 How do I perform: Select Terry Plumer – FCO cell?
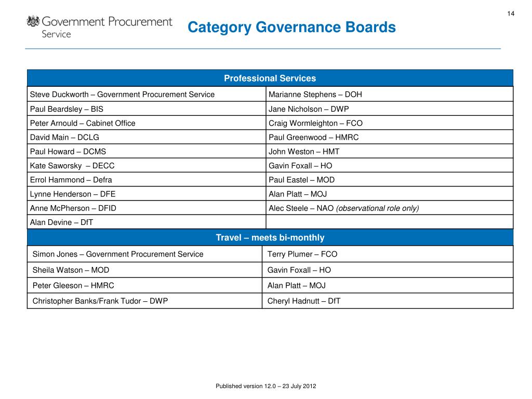pyautogui.click(x=388, y=254)
